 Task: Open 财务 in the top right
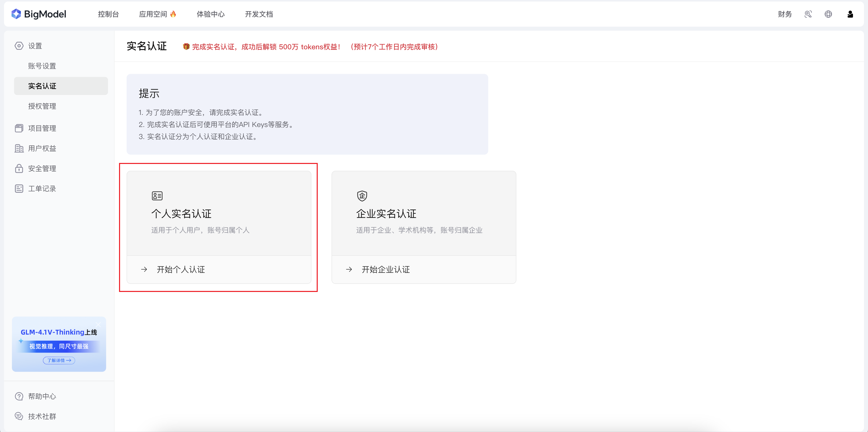[785, 14]
